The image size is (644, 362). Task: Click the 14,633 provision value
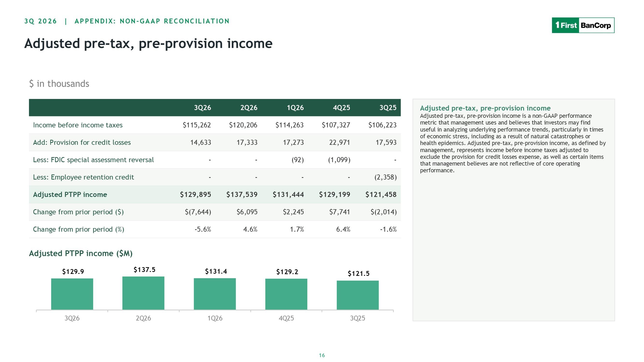[201, 142]
